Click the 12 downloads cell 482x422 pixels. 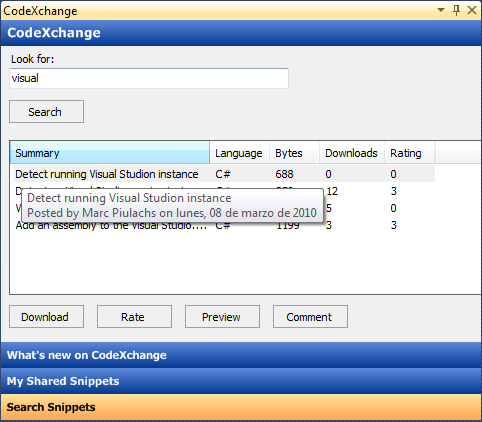(332, 191)
